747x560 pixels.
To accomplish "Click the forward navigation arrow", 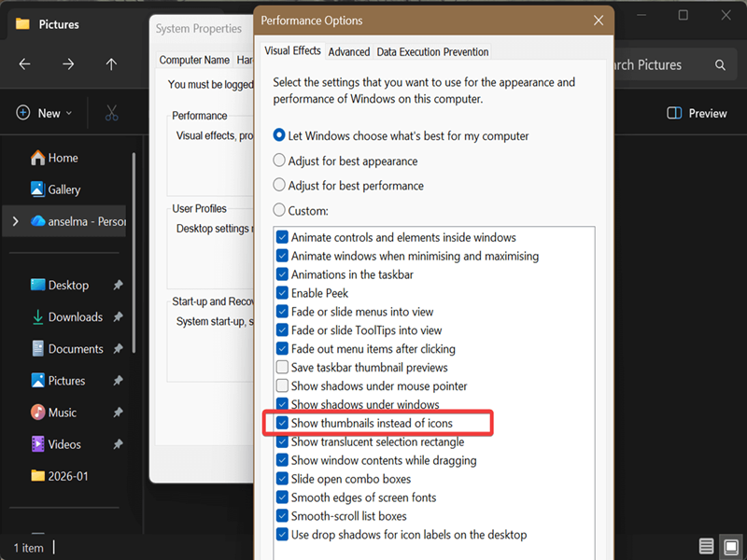I will (x=68, y=64).
